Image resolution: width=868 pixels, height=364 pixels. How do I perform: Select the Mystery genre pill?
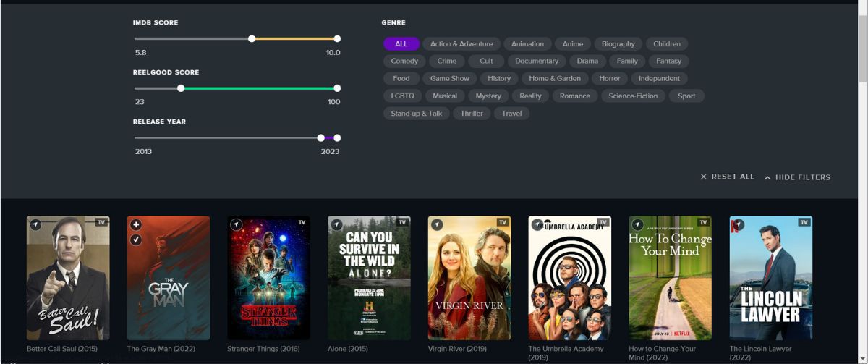click(489, 96)
